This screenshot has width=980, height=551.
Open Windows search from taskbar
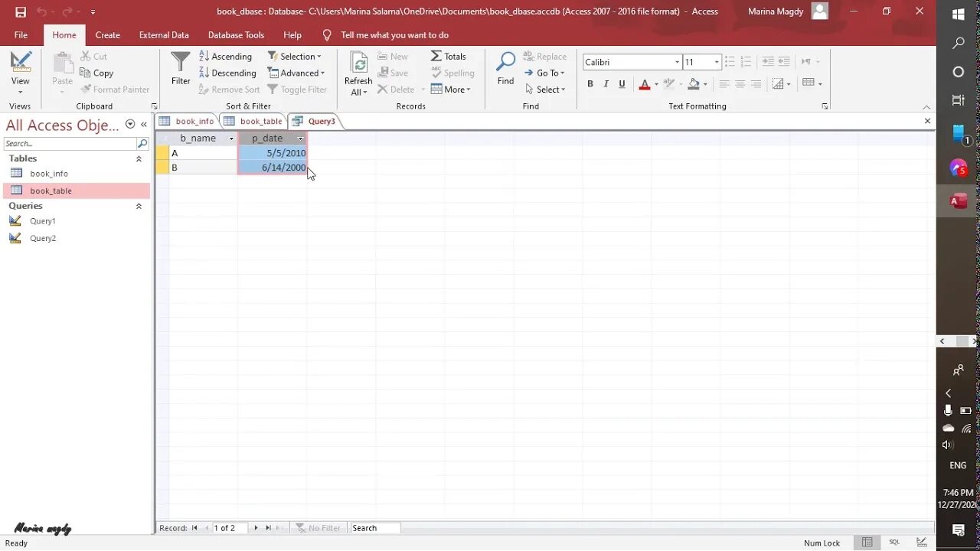(958, 44)
